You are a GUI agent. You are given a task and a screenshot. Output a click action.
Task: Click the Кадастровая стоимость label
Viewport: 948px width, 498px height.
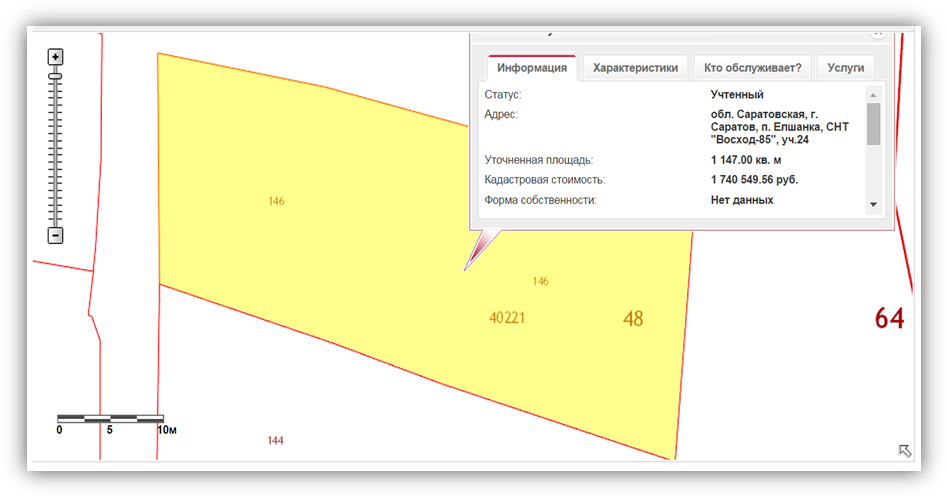pos(545,180)
